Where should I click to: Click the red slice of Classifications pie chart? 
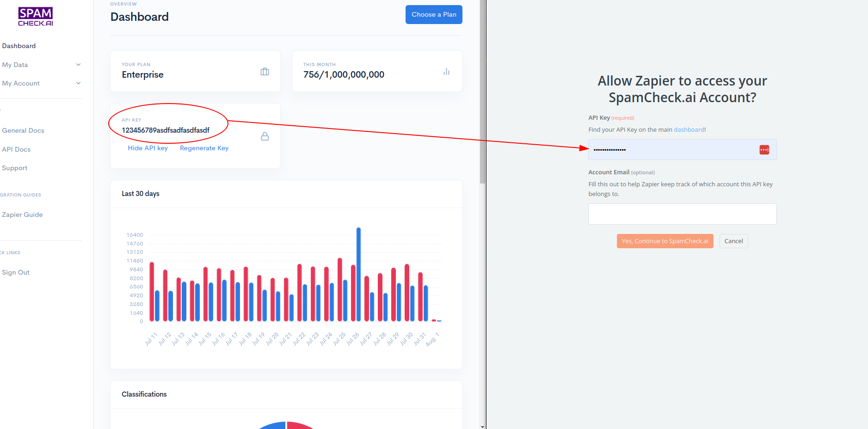300,425
